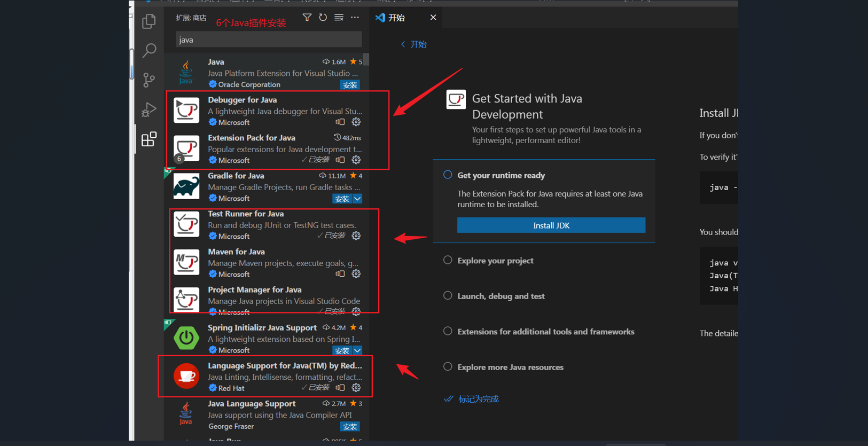Select the Explore your project step
Screen dimensions: 868x446
pyautogui.click(x=495, y=261)
